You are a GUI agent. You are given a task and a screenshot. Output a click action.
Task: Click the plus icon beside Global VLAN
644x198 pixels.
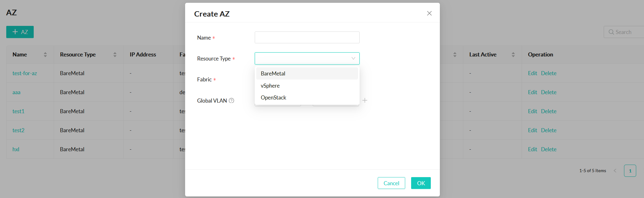pos(365,100)
